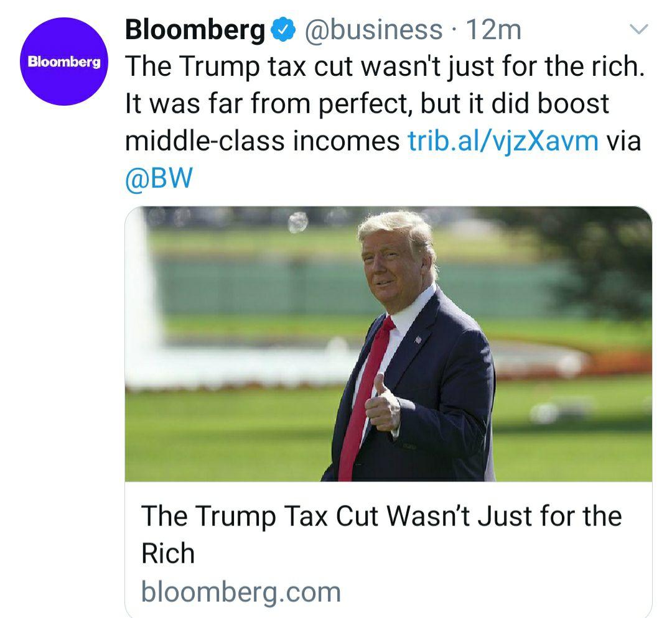Click the tweet's first line of text

(385, 67)
